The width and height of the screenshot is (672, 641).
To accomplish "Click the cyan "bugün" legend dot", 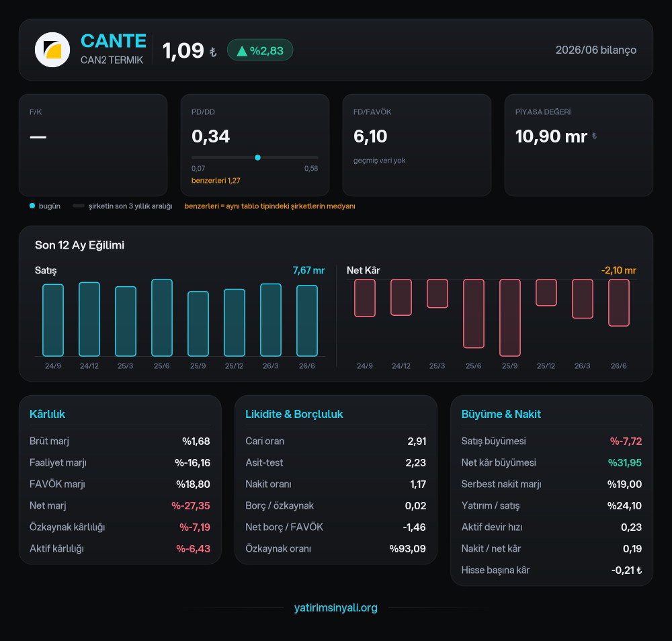I will tap(32, 206).
